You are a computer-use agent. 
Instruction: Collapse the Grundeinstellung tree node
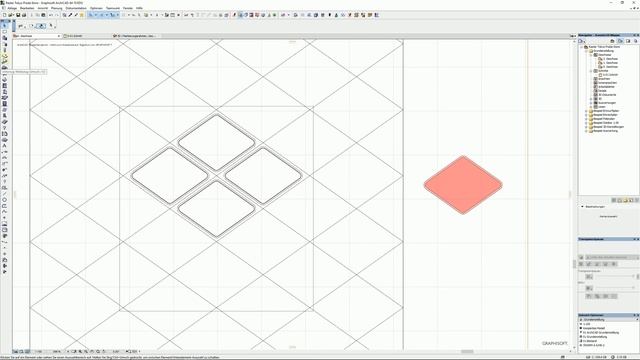[x=587, y=51]
